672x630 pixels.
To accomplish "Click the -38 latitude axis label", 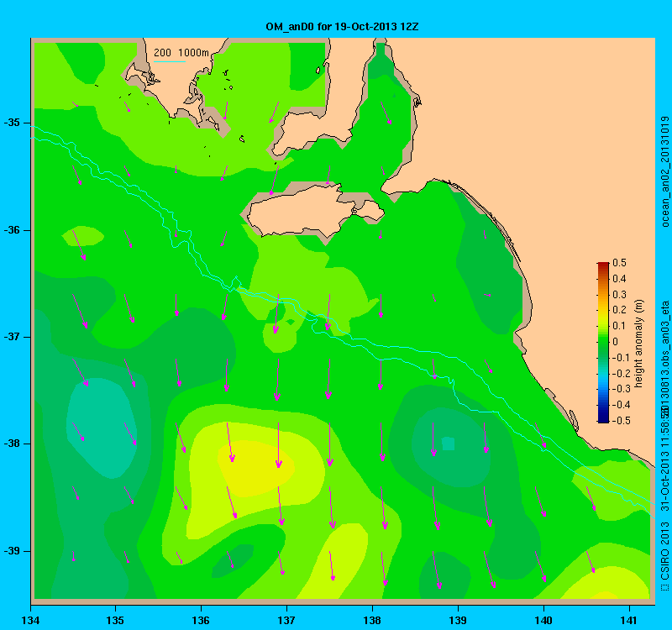I will pyautogui.click(x=12, y=444).
